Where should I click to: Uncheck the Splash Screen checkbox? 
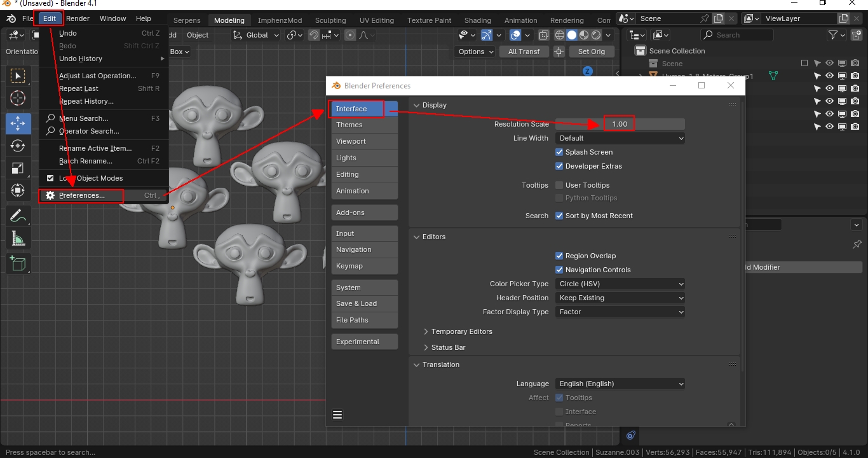click(x=559, y=152)
